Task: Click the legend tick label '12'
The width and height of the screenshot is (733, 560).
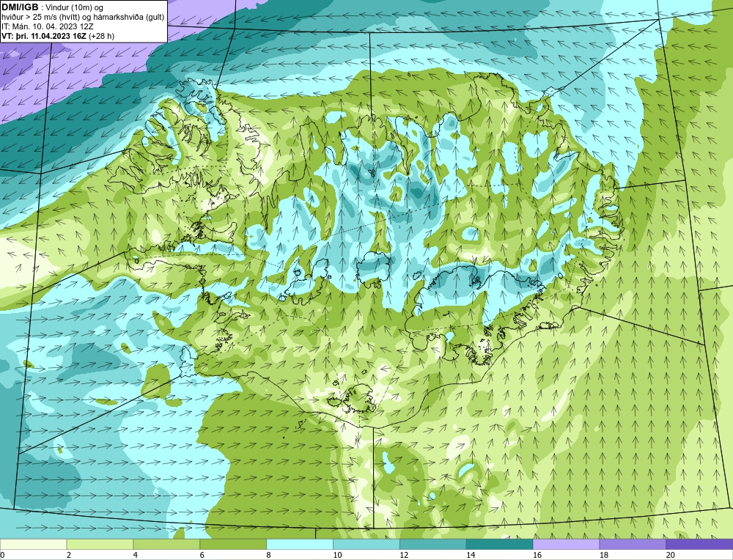Action: coord(404,555)
